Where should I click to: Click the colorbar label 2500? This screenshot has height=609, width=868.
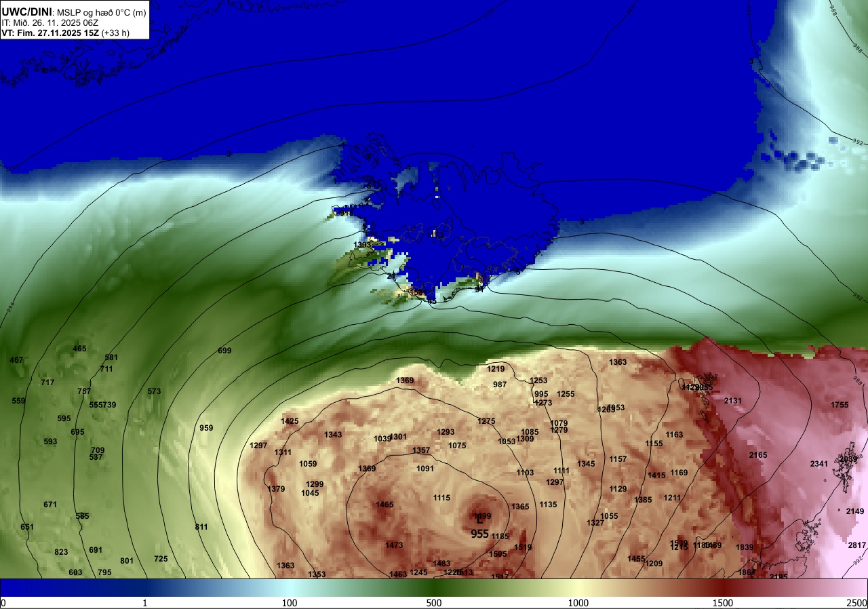pos(857,603)
